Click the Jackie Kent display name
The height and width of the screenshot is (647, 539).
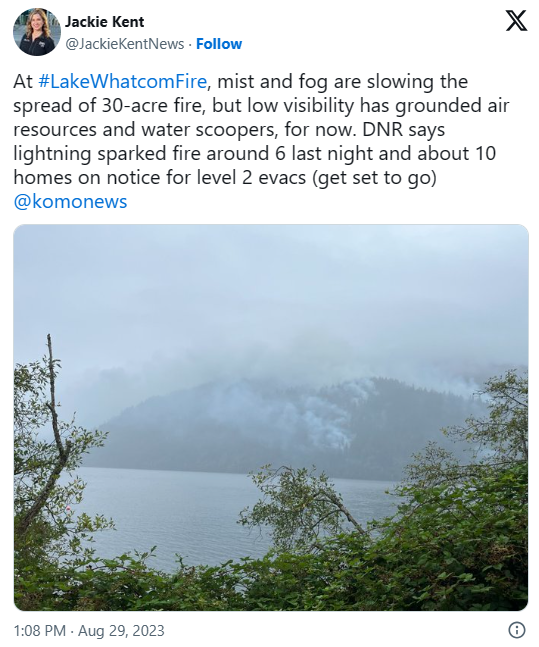pyautogui.click(x=104, y=22)
